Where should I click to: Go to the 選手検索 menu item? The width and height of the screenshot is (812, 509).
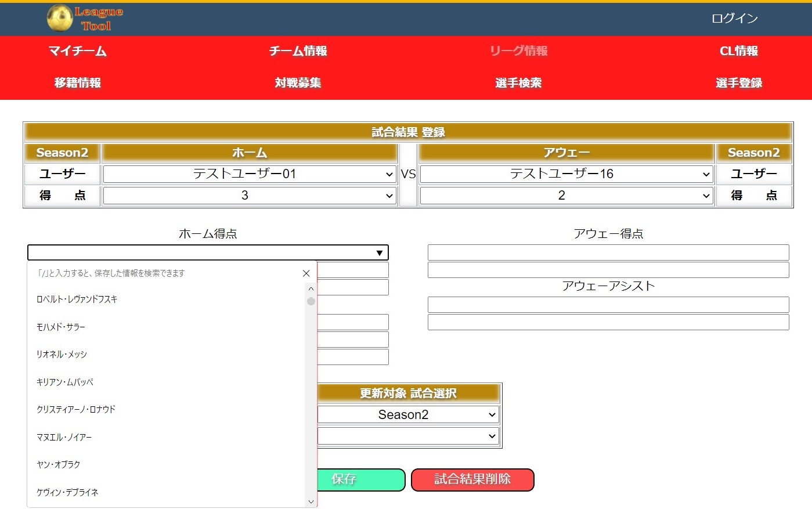tap(518, 83)
